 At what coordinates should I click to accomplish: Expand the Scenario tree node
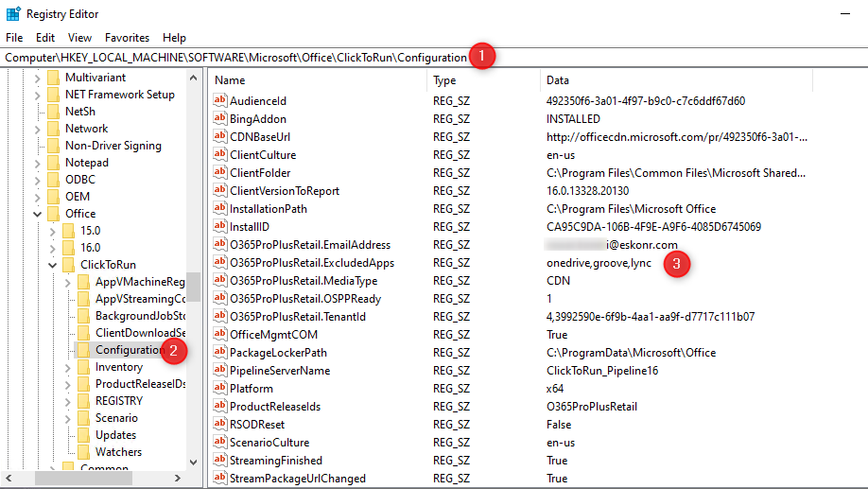(x=67, y=419)
